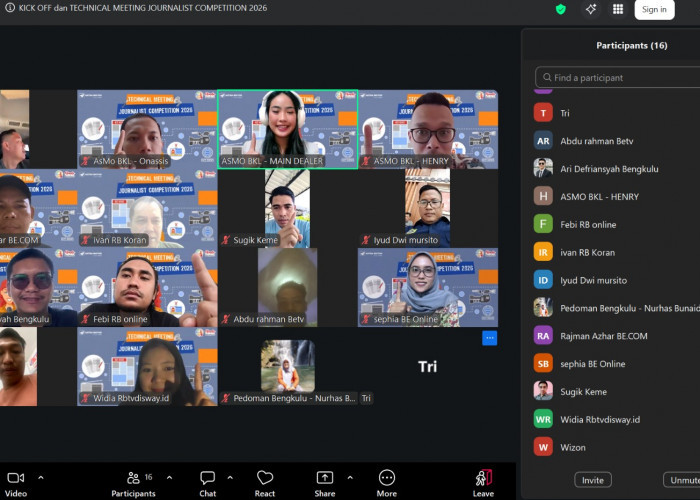Click Pedoman Bengkulu's profile photo in list
700x500 pixels.
click(x=543, y=308)
